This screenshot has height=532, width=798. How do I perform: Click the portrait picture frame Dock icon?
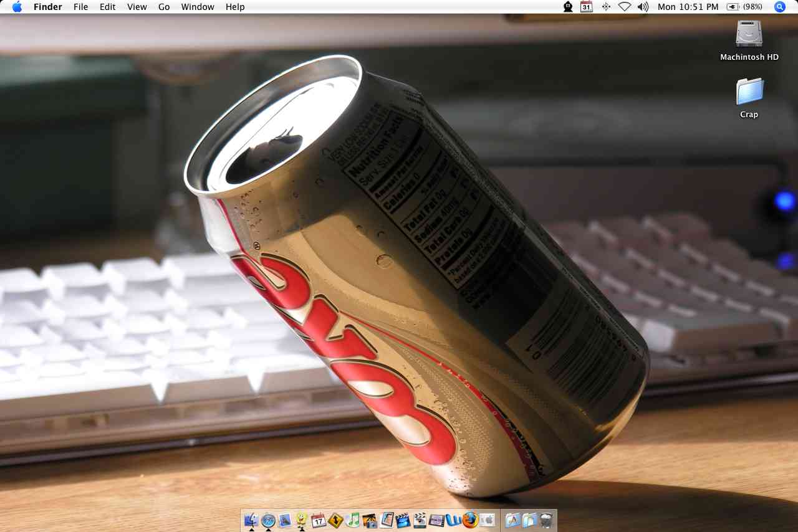(386, 520)
